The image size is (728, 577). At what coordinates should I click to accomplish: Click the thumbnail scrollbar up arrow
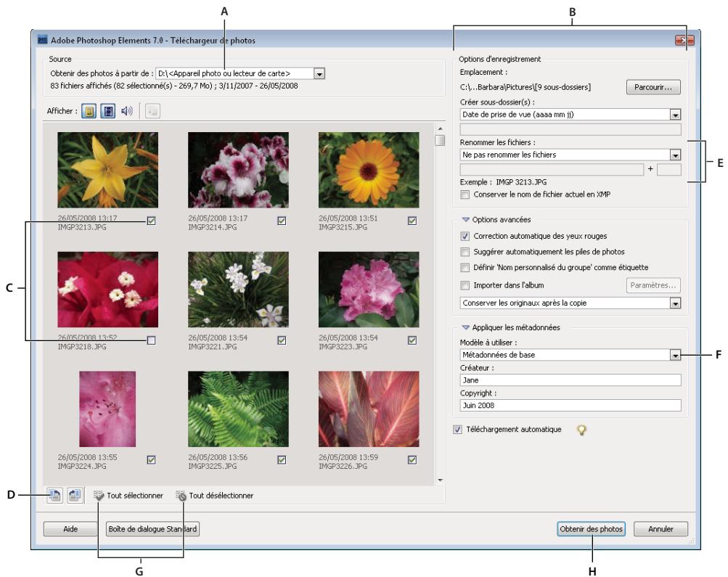pyautogui.click(x=440, y=128)
